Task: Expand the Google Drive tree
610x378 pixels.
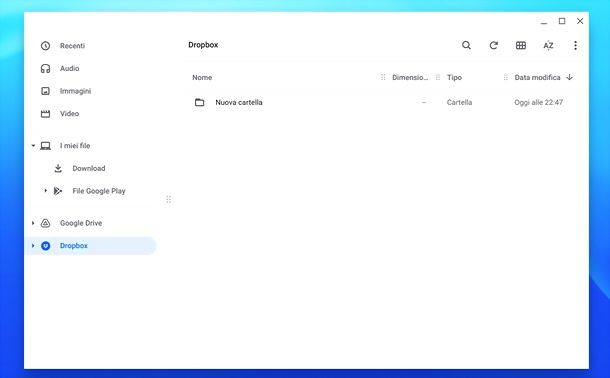Action: pyautogui.click(x=33, y=223)
